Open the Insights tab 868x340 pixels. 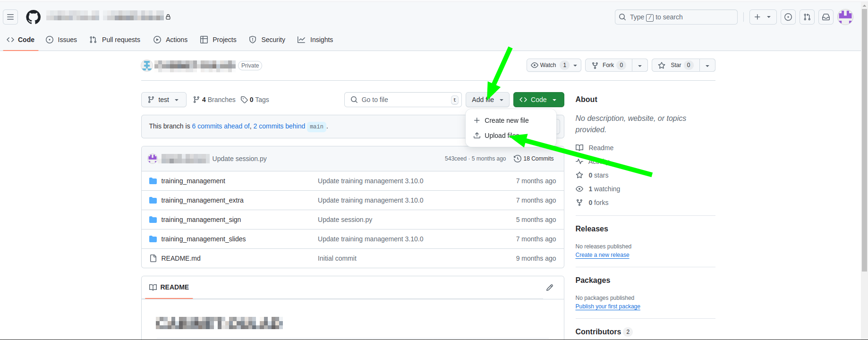[315, 40]
